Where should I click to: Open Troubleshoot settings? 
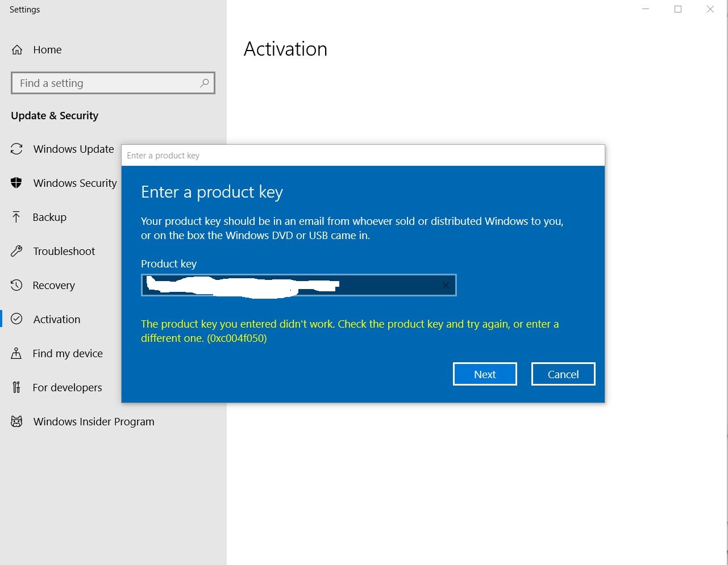coord(64,251)
